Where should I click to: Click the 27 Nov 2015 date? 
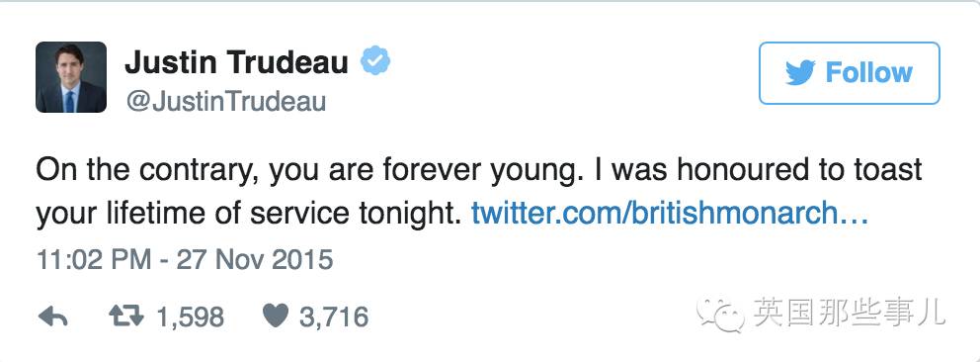[254, 259]
